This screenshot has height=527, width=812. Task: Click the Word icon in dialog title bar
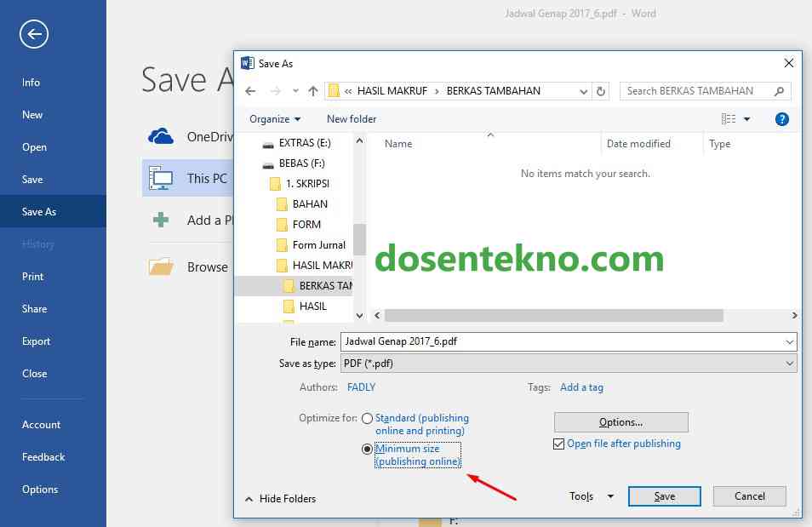pos(248,63)
